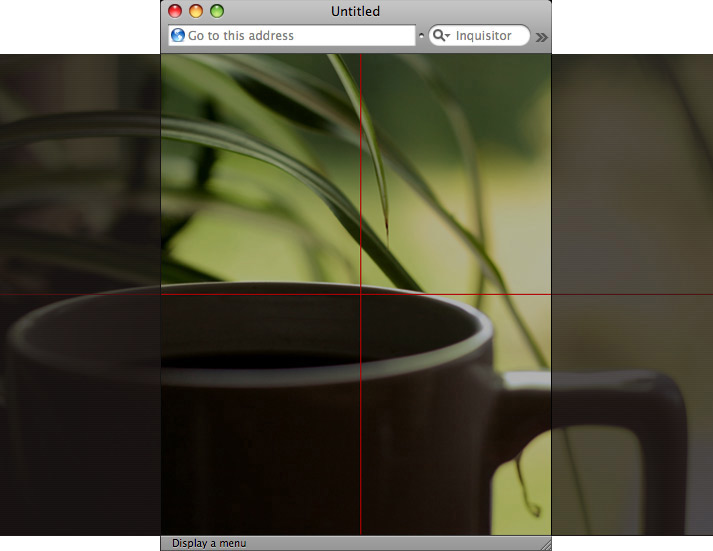Click the globe site icon in address bar
Image resolution: width=713 pixels, height=551 pixels.
click(x=178, y=35)
